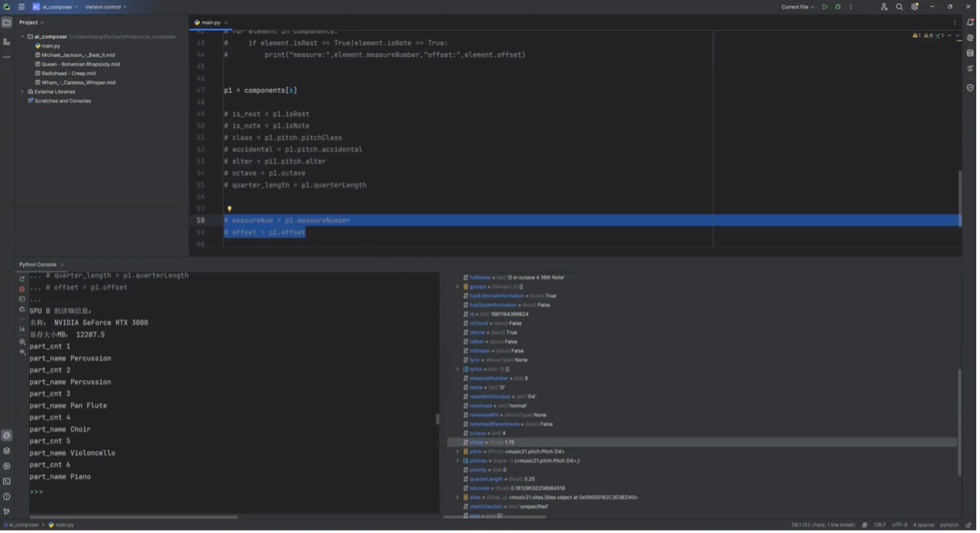Select Python Console tab
The image size is (980, 533).
38,265
